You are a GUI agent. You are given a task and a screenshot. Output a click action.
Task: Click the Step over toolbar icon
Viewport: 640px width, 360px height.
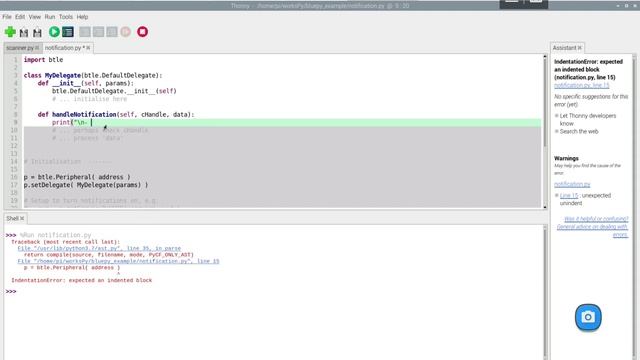[x=85, y=32]
